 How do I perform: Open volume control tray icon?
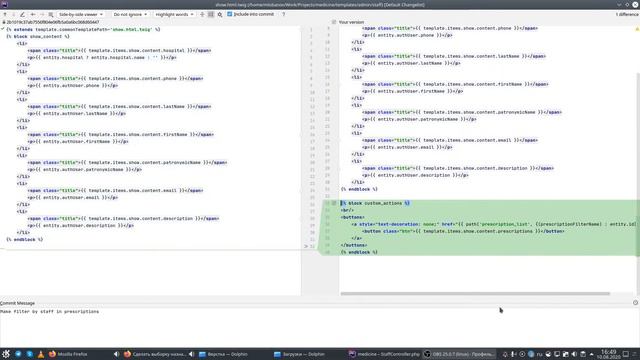click(574, 354)
